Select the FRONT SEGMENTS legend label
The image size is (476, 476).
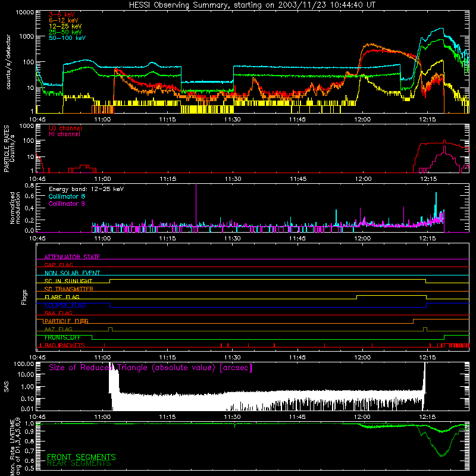click(x=82, y=457)
